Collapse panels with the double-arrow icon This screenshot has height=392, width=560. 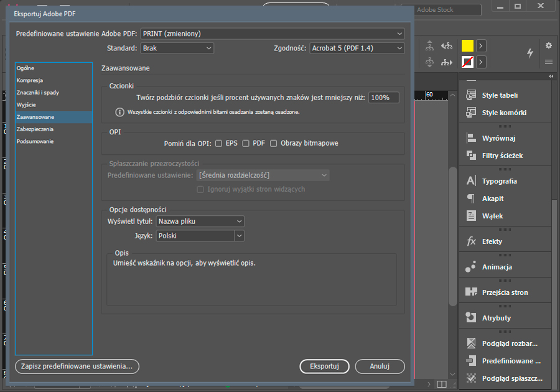point(551,77)
